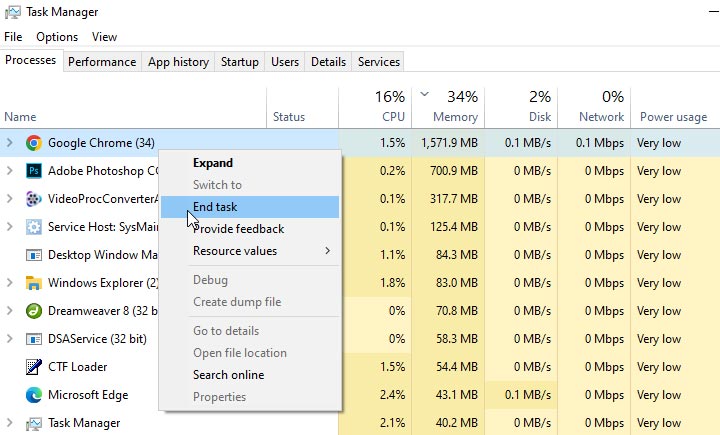The width and height of the screenshot is (720, 435).
Task: Choose End task in the context menu
Action: (x=250, y=207)
